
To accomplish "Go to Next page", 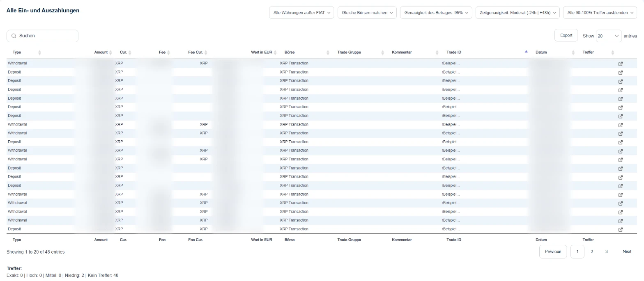I will 627,251.
